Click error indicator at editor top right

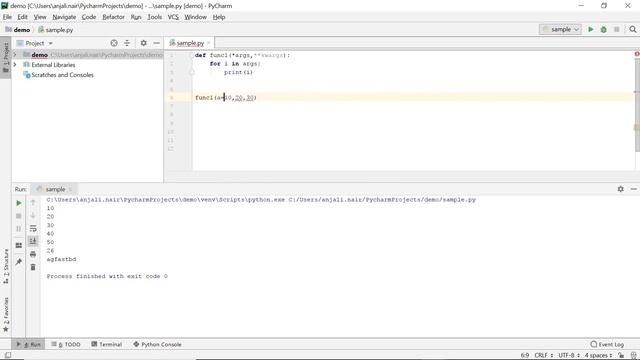pos(637,54)
